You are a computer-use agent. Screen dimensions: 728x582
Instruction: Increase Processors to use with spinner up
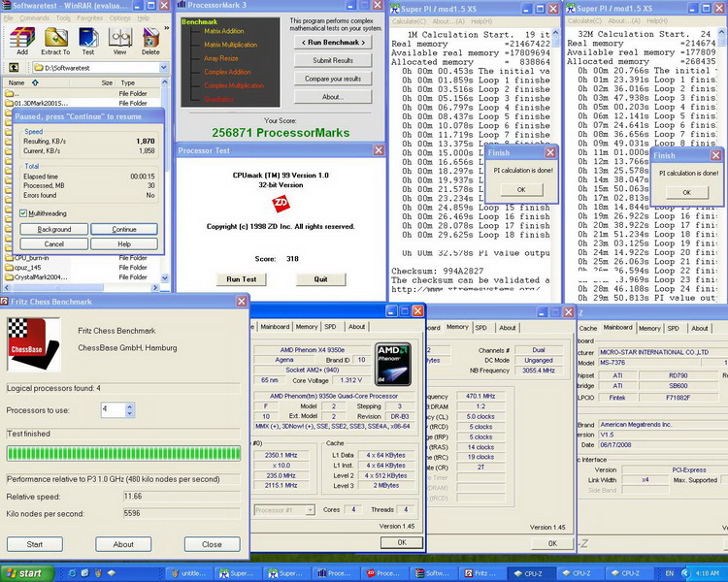[x=130, y=406]
